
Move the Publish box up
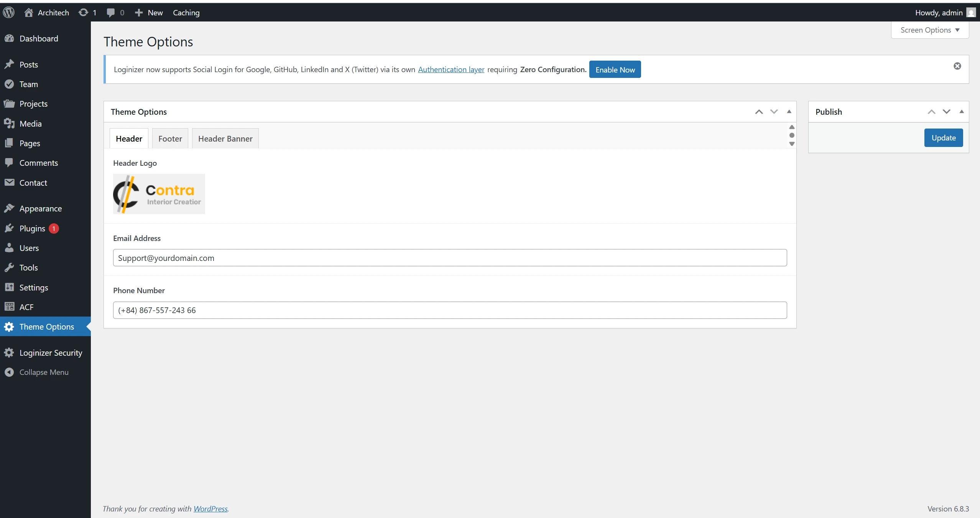point(931,112)
